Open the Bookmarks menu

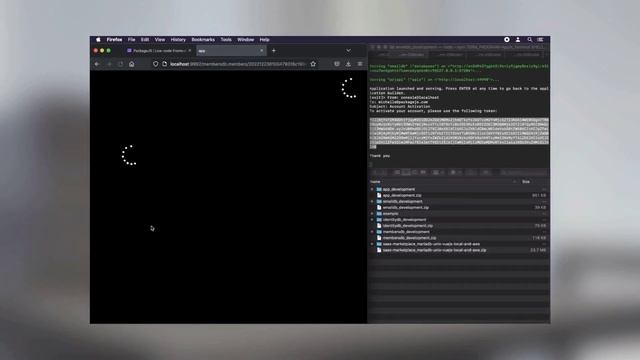click(x=203, y=40)
